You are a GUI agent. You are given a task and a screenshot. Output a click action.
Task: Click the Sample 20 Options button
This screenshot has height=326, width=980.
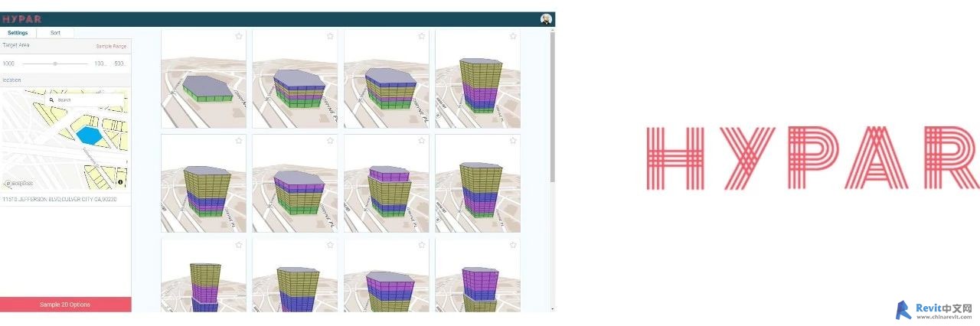[65, 305]
